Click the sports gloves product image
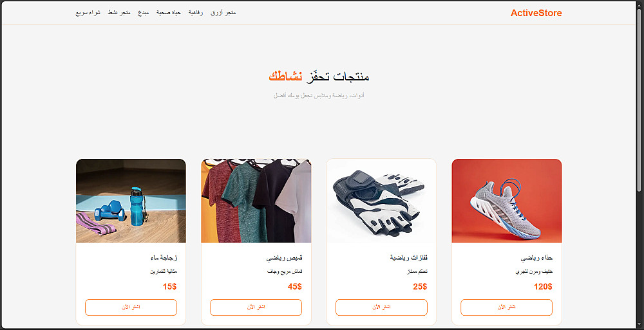This screenshot has height=330, width=644. tap(381, 201)
